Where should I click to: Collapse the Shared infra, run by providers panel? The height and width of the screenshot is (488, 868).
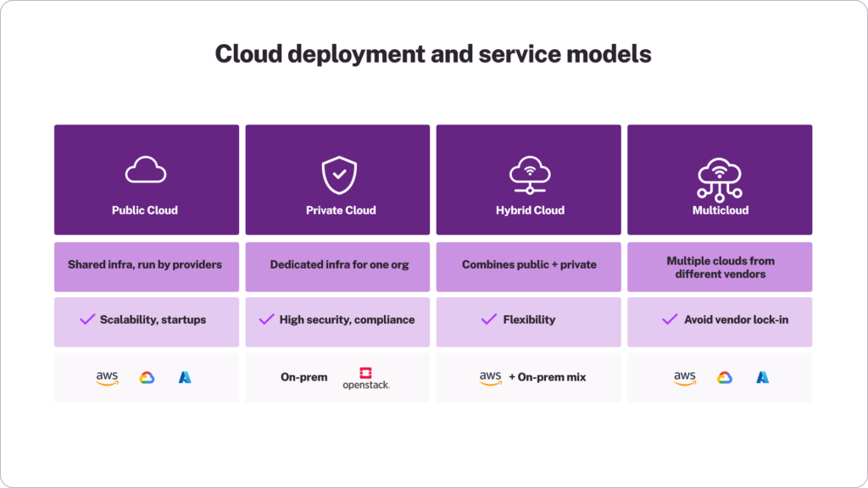(x=146, y=264)
